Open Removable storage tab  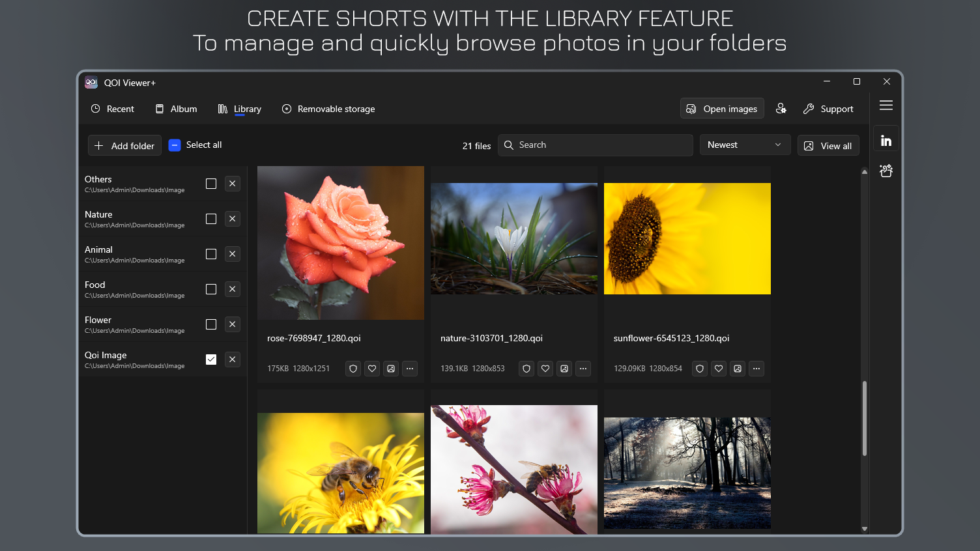pos(328,109)
